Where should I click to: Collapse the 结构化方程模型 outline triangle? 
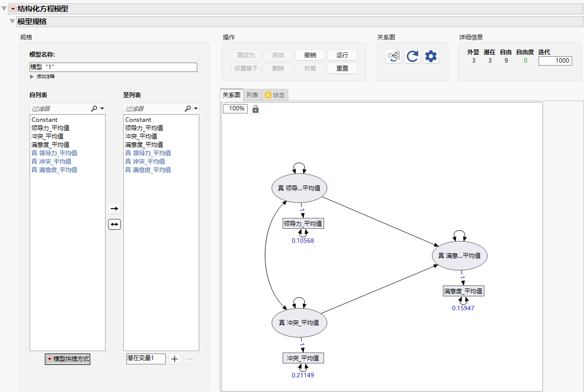[x=4, y=8]
